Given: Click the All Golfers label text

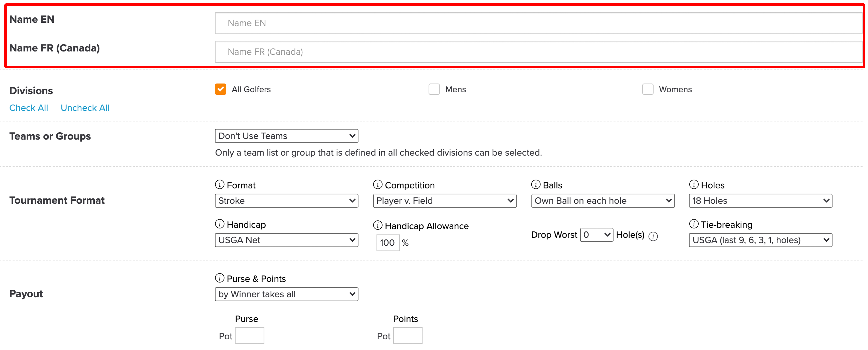Looking at the screenshot, I should coord(251,89).
